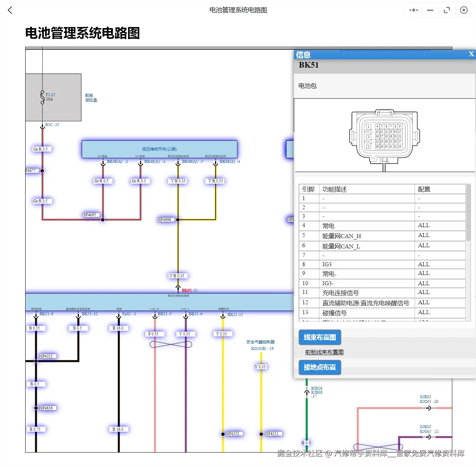476x469 pixels.
Task: Click the GJK03/KJG03-20 connector label
Action: pos(428,399)
